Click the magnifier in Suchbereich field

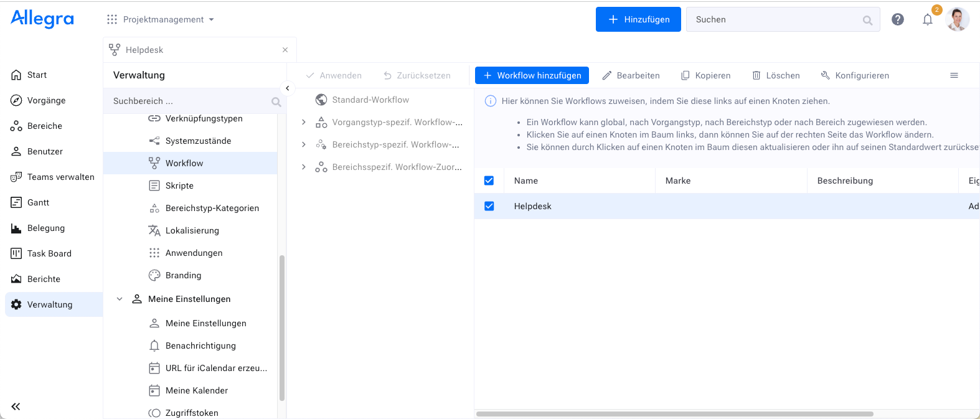pyautogui.click(x=276, y=101)
